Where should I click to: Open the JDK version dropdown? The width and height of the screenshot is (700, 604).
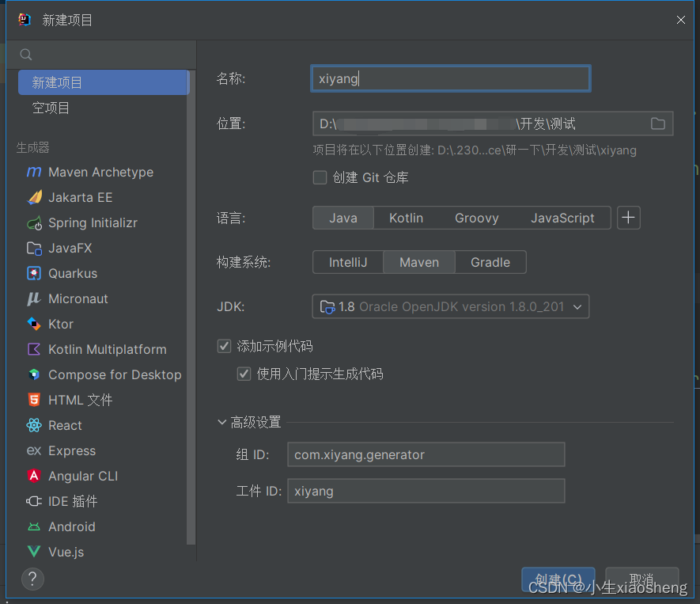(x=450, y=306)
